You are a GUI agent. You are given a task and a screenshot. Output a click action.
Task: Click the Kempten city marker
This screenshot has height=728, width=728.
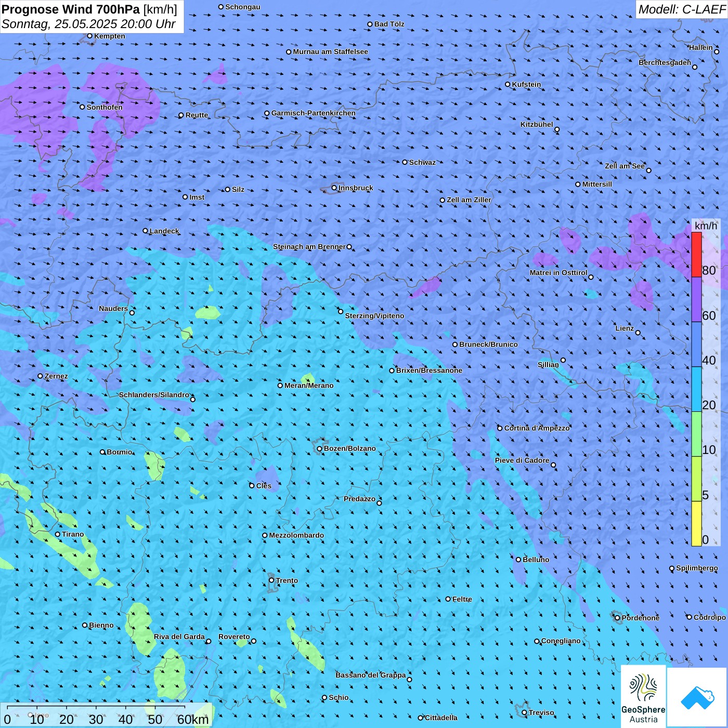coord(89,36)
